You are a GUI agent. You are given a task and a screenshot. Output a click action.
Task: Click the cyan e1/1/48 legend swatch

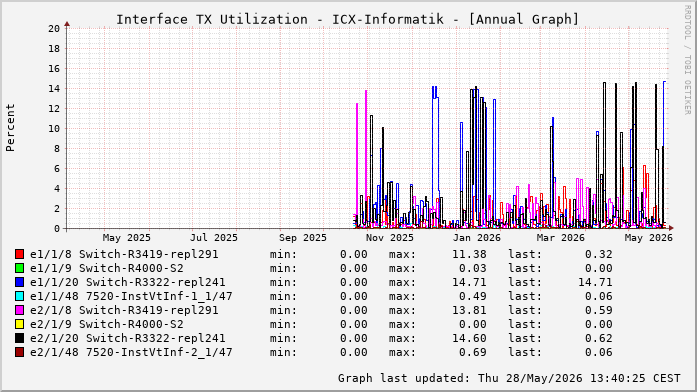(x=20, y=296)
